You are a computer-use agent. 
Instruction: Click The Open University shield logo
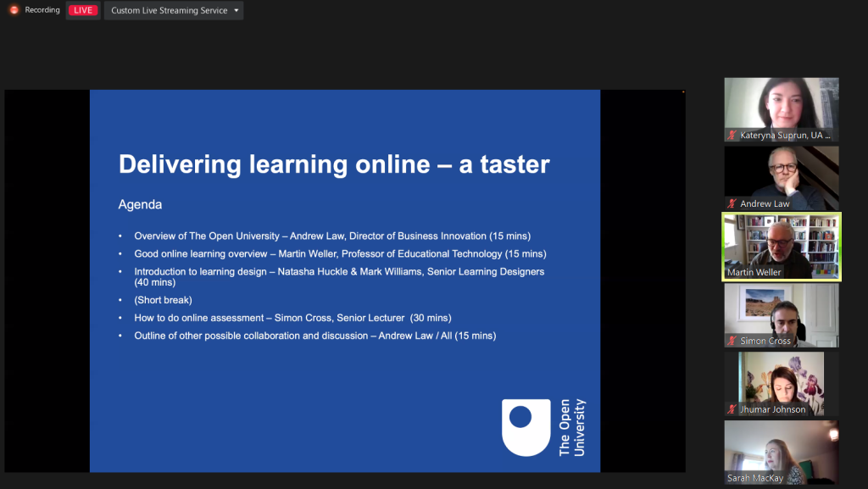526,428
